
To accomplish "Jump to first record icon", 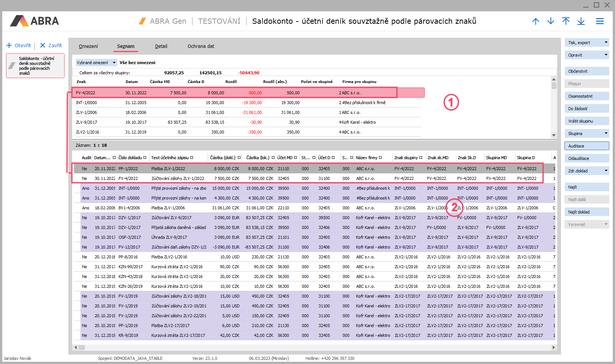I will (x=566, y=22).
